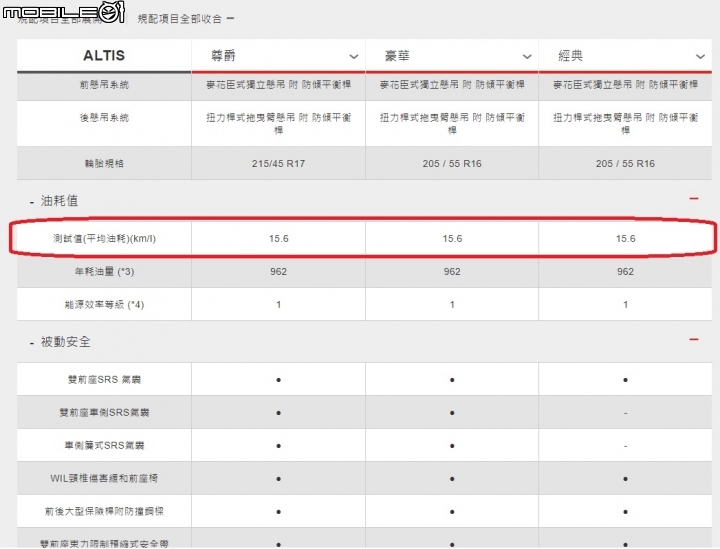Click 15.6 value under 豪華
The height and width of the screenshot is (549, 720).
pos(452,239)
